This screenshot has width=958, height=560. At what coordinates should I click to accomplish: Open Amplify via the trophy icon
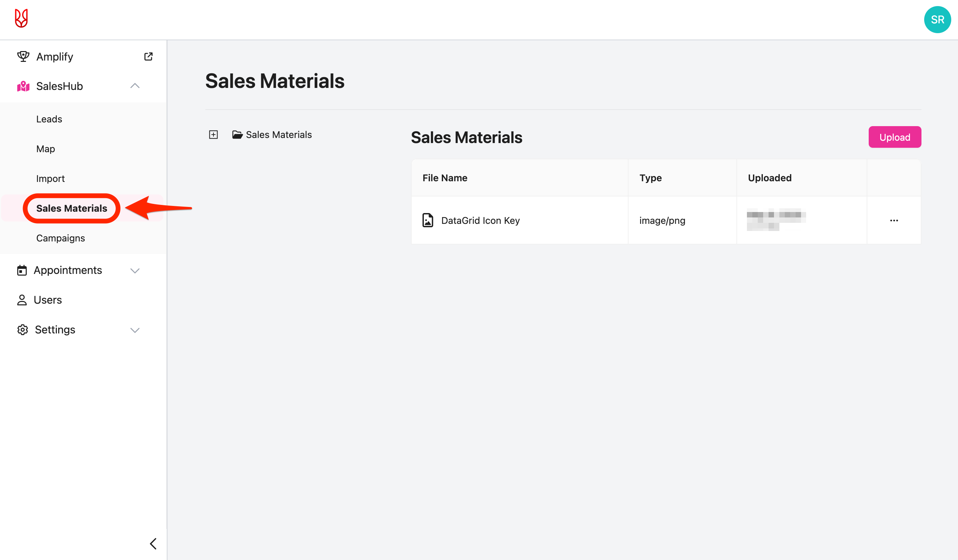(23, 56)
